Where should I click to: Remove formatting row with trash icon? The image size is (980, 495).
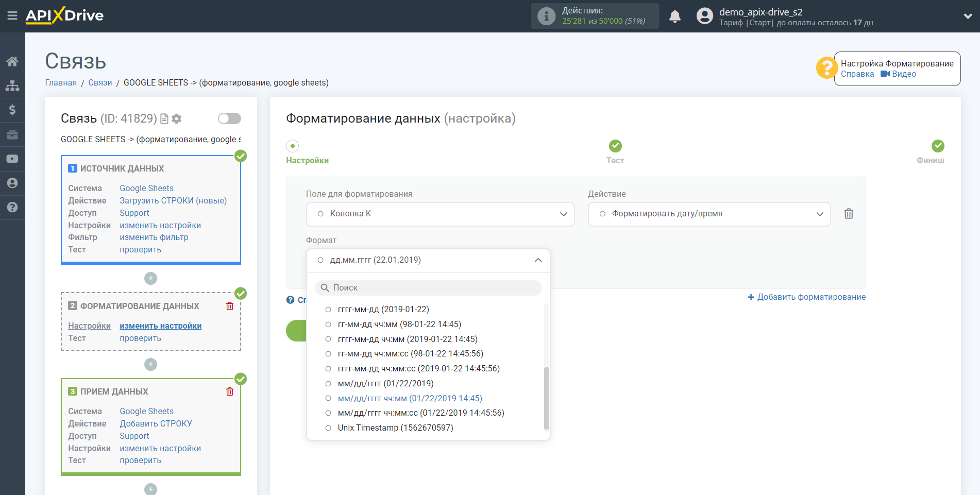[x=849, y=213]
